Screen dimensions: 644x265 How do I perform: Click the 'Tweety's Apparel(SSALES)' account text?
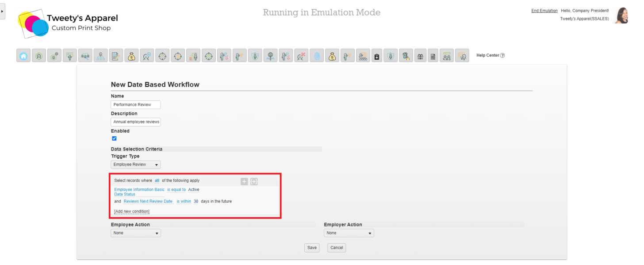[584, 19]
